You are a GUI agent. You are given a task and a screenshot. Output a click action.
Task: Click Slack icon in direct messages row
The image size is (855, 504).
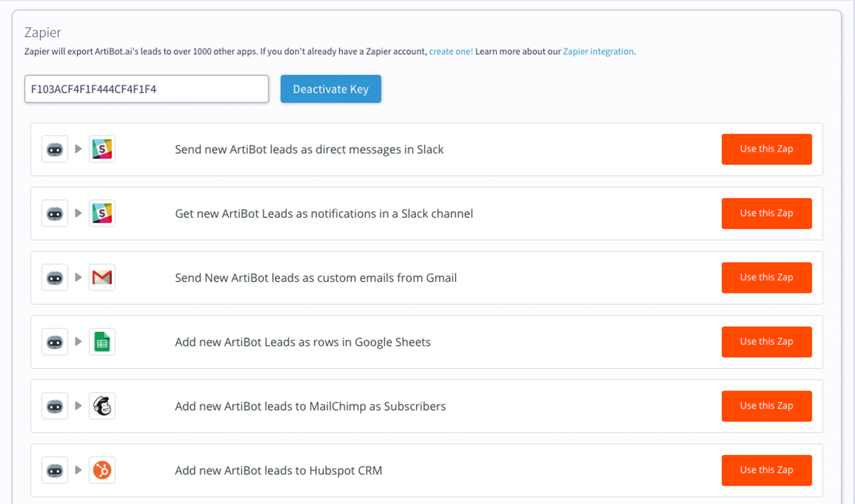(102, 149)
